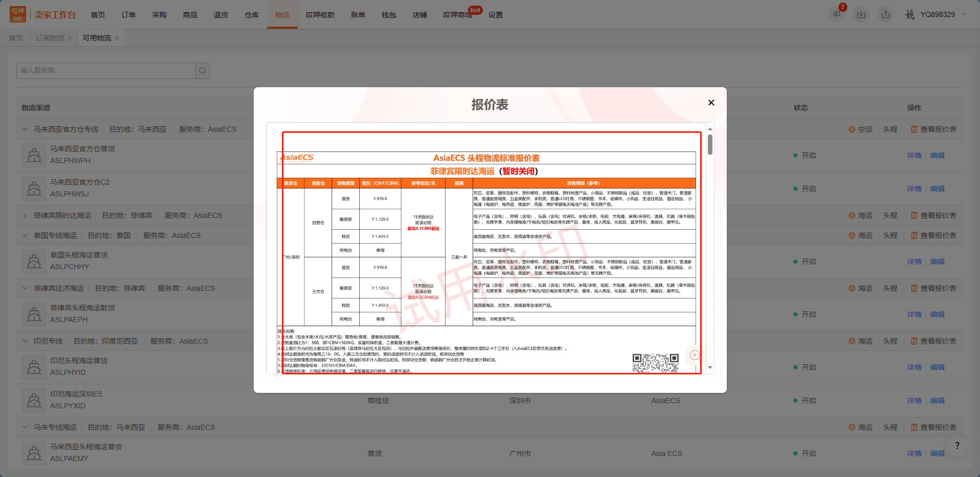
Task: Collapse the 泰国专线海运 group
Action: (25, 235)
